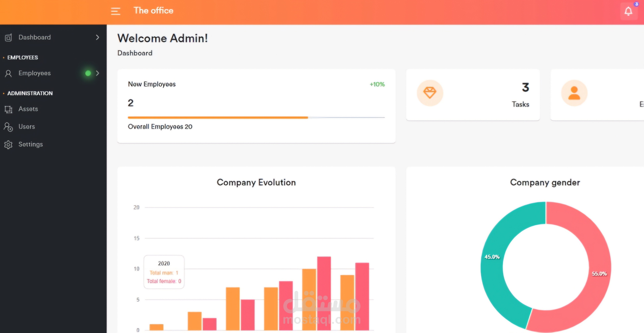Open the Tasks card label

click(520, 104)
